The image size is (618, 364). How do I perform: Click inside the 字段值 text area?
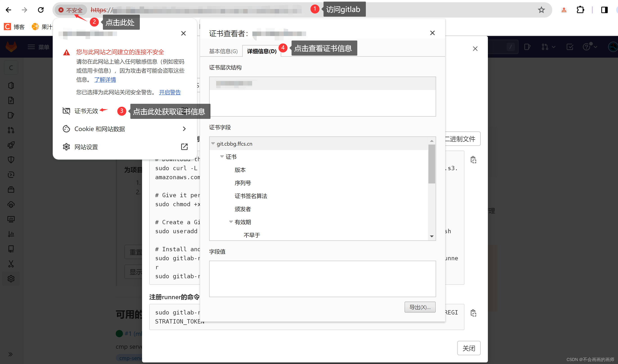click(322, 279)
